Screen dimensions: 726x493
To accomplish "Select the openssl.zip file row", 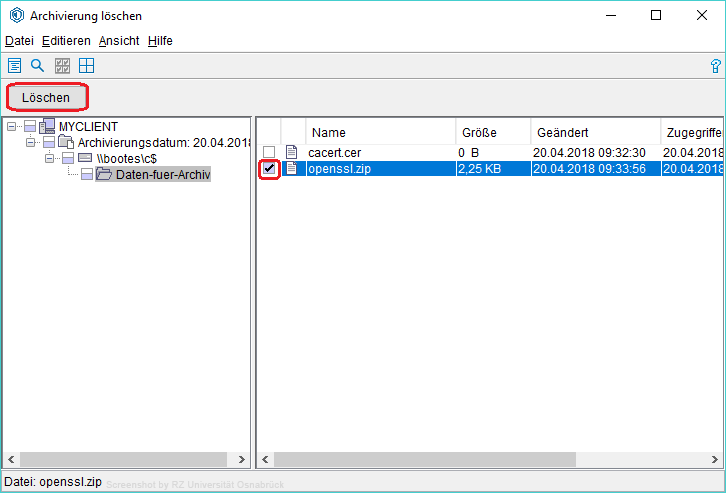I will pos(380,168).
